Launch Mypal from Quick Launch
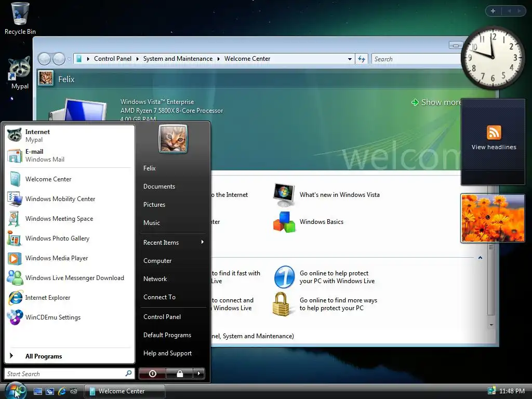Image resolution: width=532 pixels, height=399 pixels. click(x=74, y=391)
